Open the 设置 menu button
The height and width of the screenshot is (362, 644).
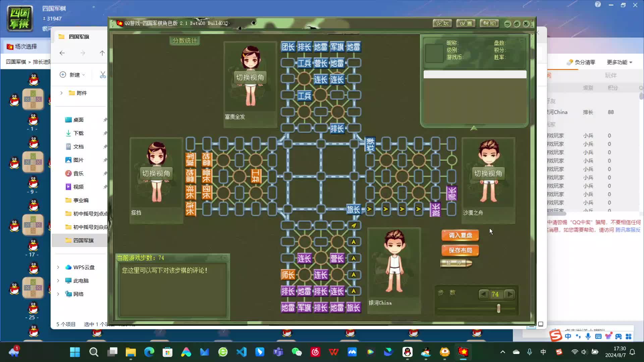pos(466,23)
